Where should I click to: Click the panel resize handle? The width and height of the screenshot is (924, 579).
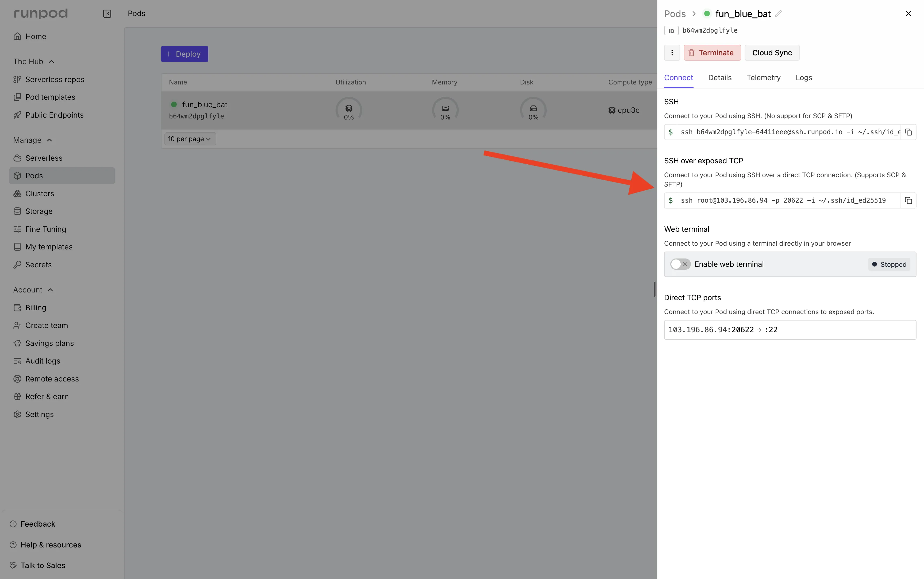pyautogui.click(x=654, y=289)
